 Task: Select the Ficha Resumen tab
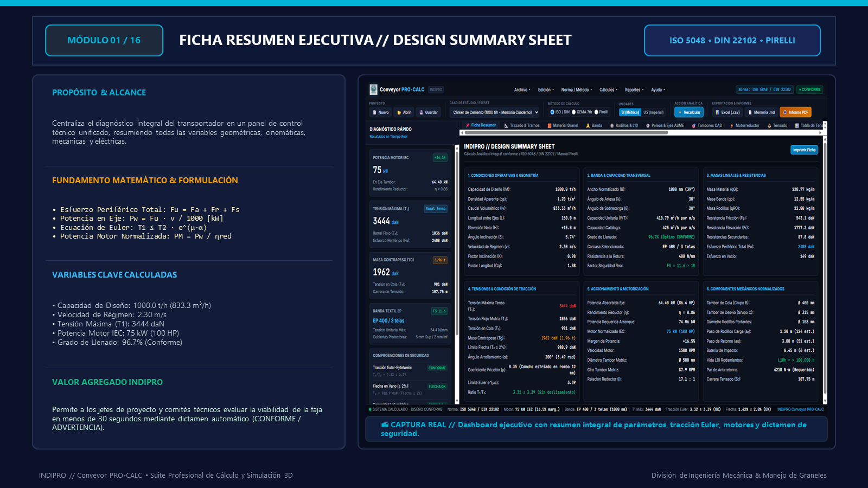coord(481,125)
